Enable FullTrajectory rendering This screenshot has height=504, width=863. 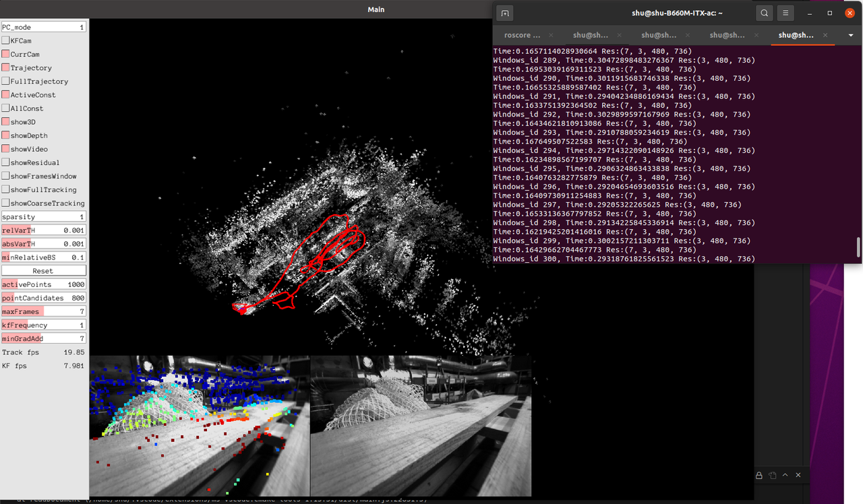(7, 81)
